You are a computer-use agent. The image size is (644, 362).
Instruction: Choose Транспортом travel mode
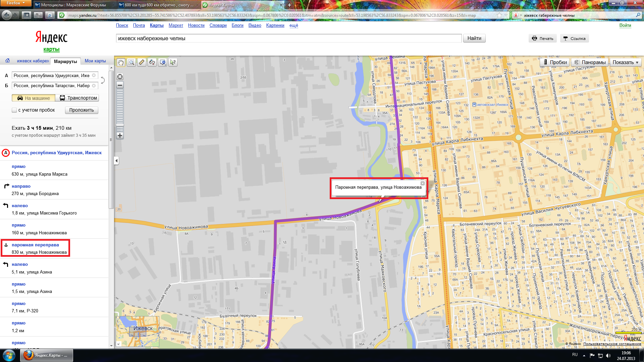click(77, 98)
